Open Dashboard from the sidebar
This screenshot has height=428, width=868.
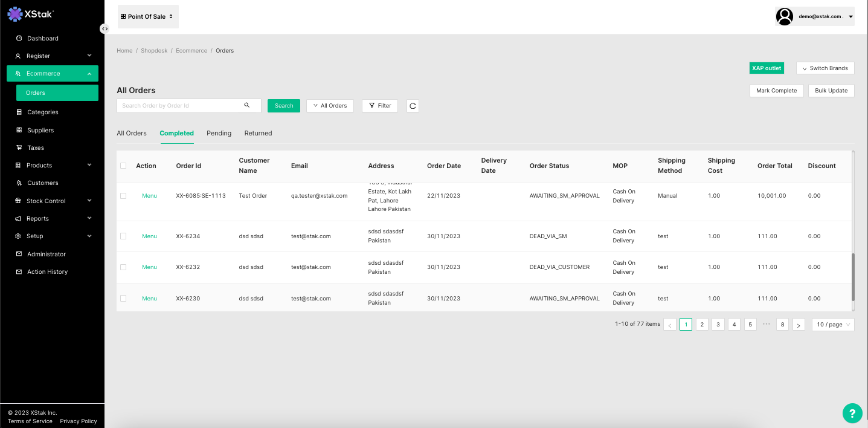42,38
